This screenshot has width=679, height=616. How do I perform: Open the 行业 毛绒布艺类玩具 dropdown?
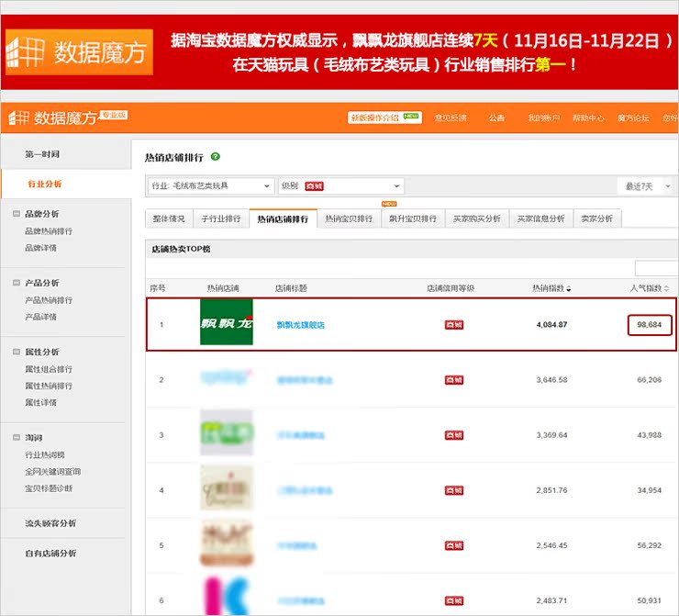[x=210, y=185]
